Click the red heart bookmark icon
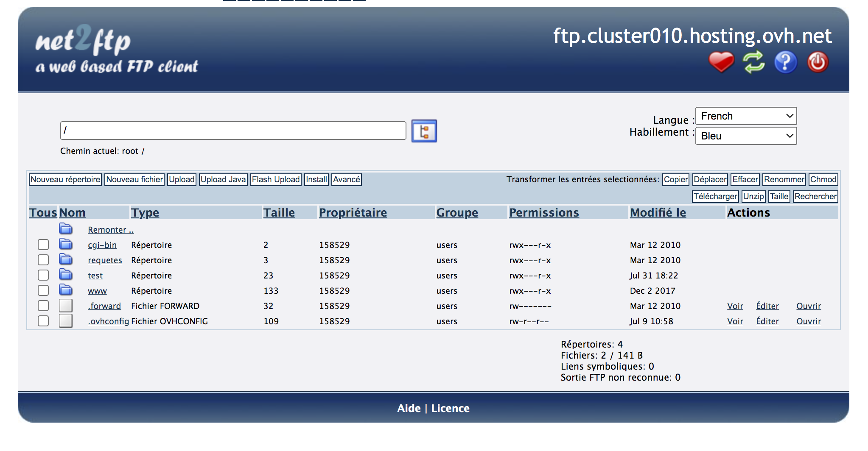This screenshot has height=451, width=868. 721,62
